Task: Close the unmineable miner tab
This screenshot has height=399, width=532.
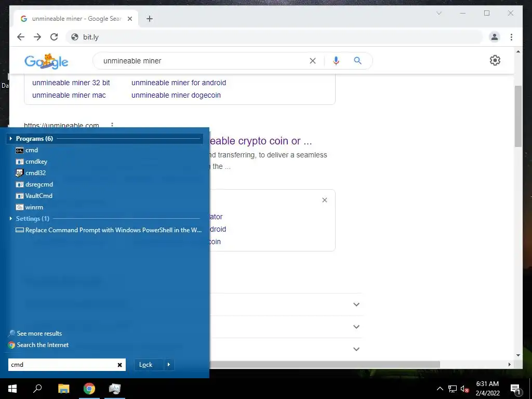Action: (129, 19)
